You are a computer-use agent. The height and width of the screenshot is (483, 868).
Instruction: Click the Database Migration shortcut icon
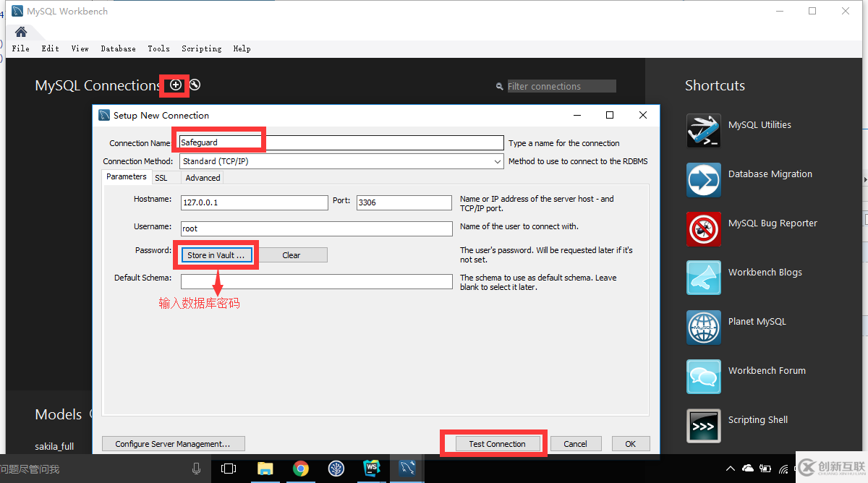coord(704,180)
